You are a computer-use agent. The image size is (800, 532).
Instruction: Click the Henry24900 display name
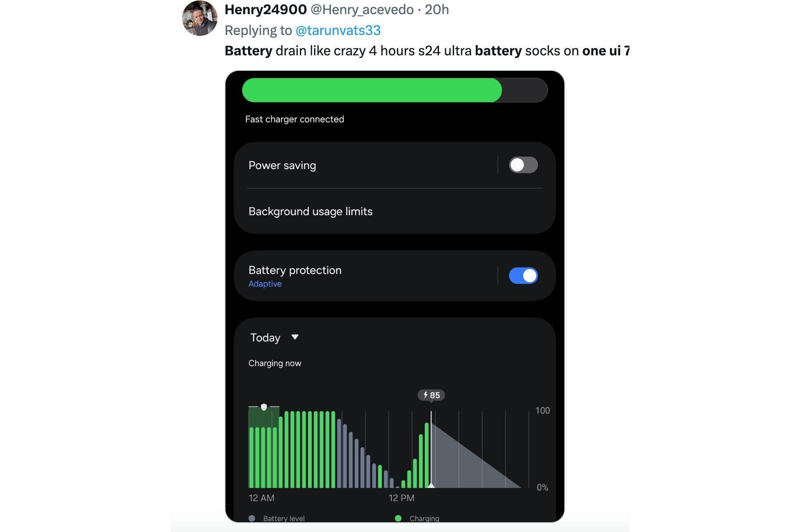[x=265, y=9]
